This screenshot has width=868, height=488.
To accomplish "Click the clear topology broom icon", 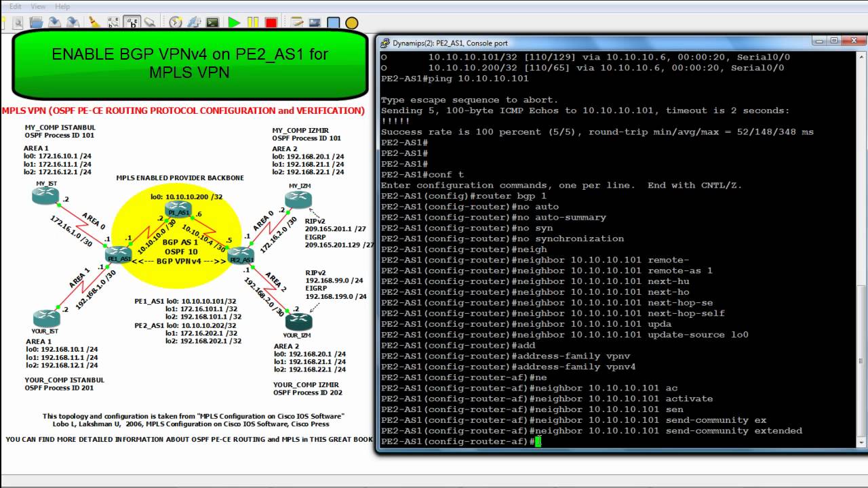I will 95,22.
